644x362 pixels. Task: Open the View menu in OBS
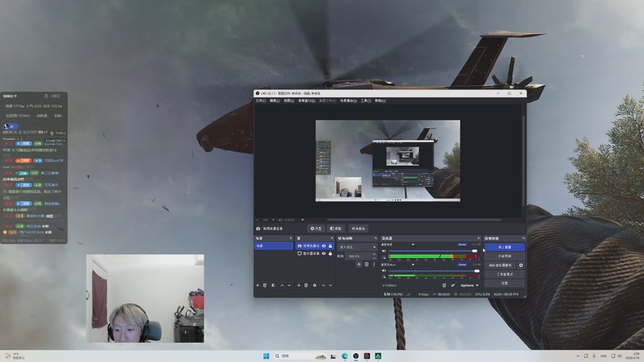(x=289, y=101)
